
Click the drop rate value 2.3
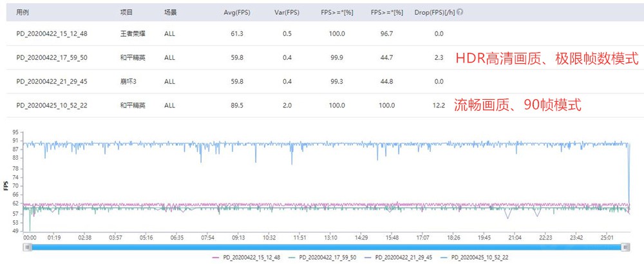click(439, 57)
